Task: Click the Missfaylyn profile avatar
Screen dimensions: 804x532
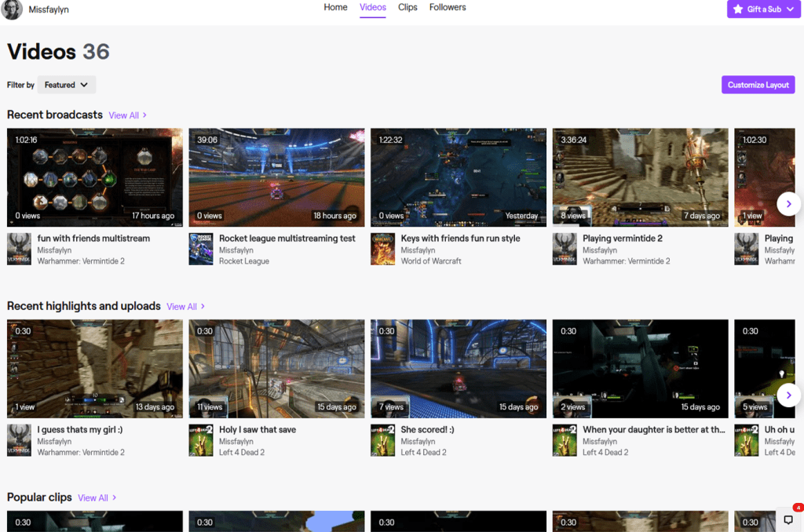Action: (x=13, y=10)
